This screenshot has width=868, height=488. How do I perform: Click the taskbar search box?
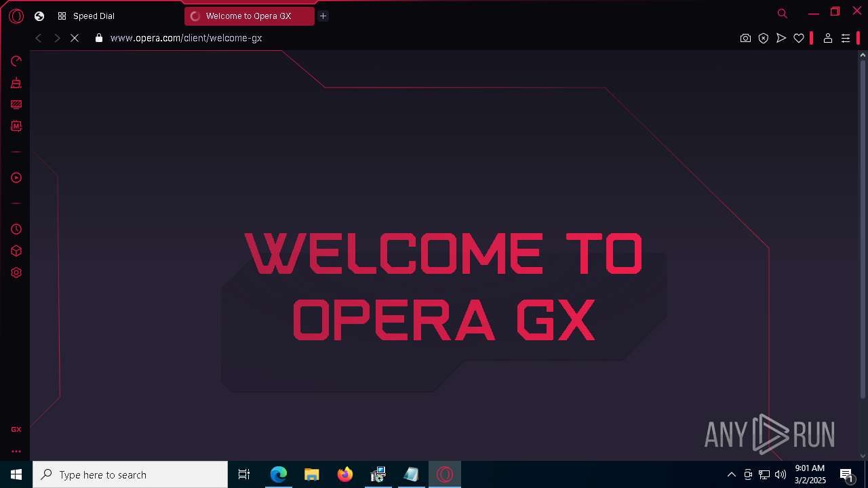(130, 474)
